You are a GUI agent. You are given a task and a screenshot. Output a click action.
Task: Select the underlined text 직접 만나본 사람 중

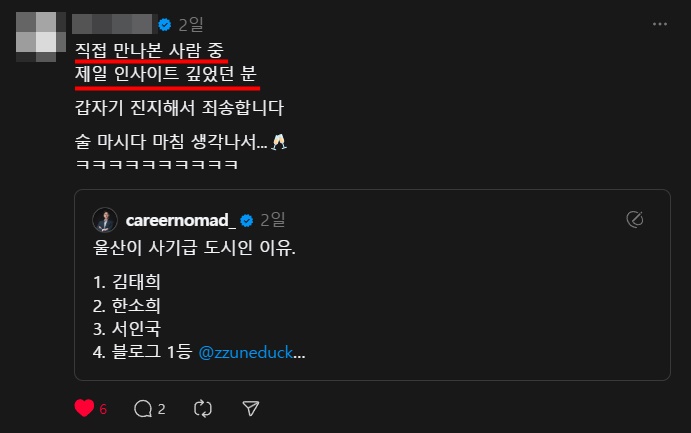coord(149,50)
